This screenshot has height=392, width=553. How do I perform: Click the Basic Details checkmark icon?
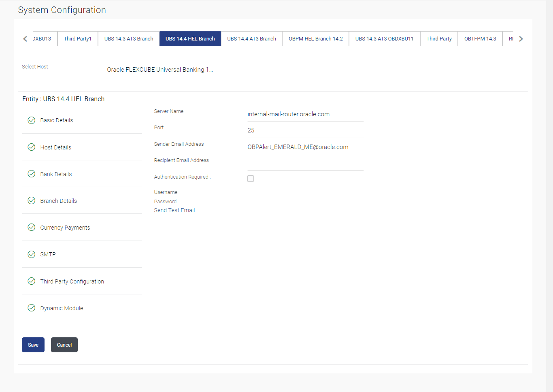[x=32, y=120]
